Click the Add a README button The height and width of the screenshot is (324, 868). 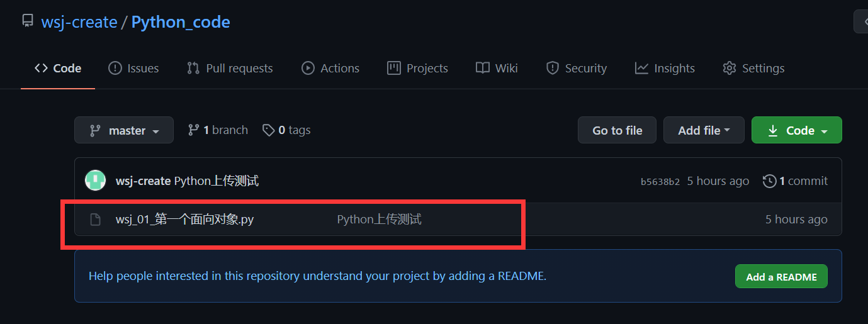click(781, 277)
